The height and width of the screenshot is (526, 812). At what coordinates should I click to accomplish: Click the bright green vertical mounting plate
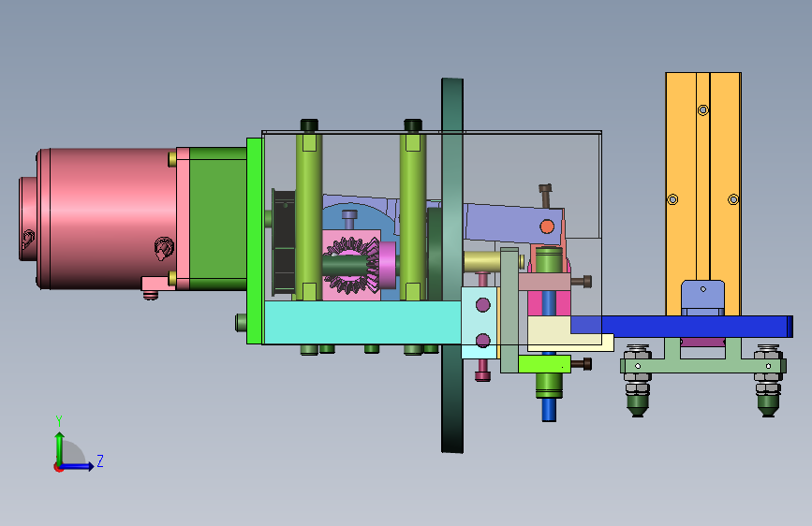click(255, 241)
